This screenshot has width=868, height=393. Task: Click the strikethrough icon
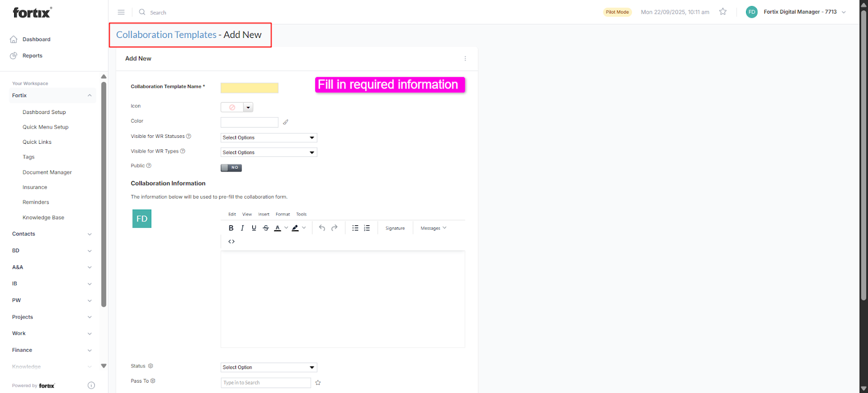[266, 228]
